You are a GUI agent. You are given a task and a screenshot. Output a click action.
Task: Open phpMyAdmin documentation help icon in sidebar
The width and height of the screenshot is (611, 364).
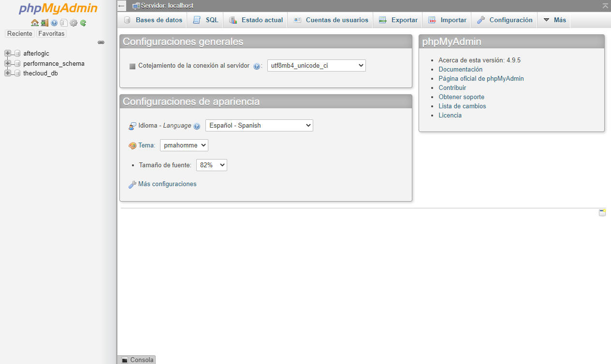pyautogui.click(x=54, y=23)
